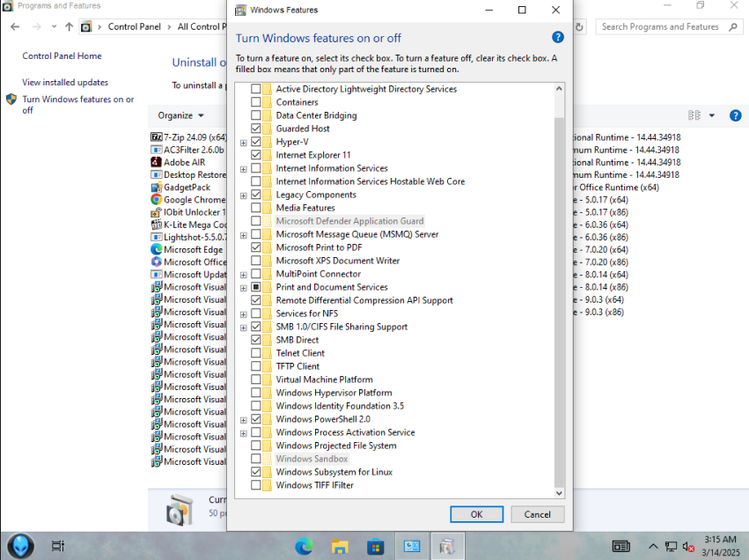Select TFTP Client feature label
This screenshot has height=560, width=749.
(x=297, y=366)
